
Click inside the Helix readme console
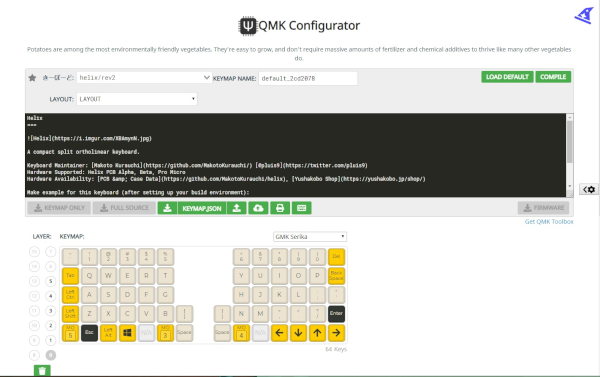[296, 155]
